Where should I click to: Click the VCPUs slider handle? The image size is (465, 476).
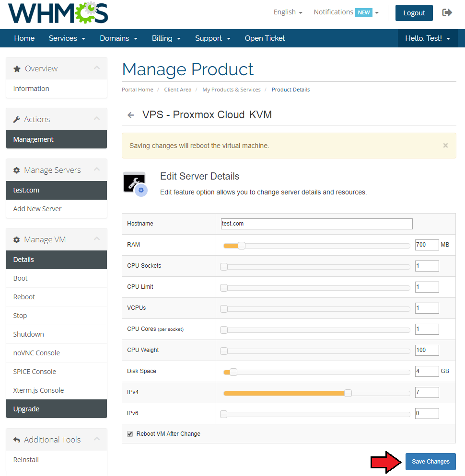coord(224,309)
